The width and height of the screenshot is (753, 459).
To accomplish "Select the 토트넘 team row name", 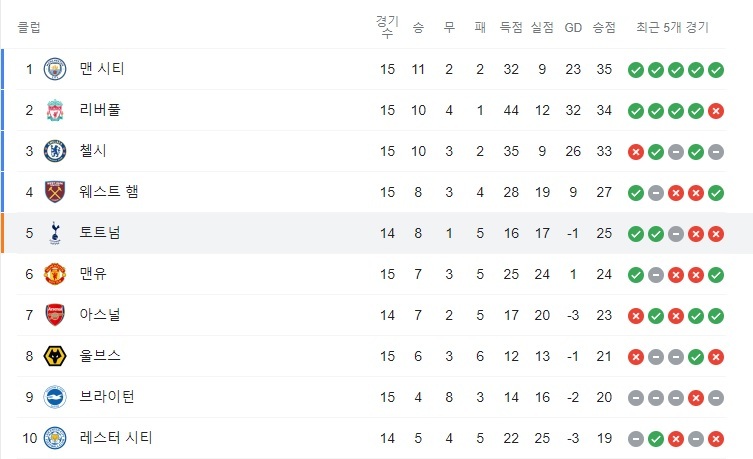I will (x=100, y=234).
